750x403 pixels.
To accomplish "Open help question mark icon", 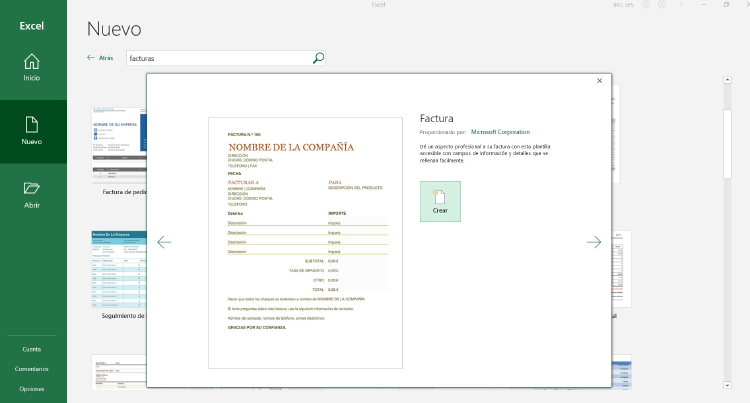I will 681,5.
